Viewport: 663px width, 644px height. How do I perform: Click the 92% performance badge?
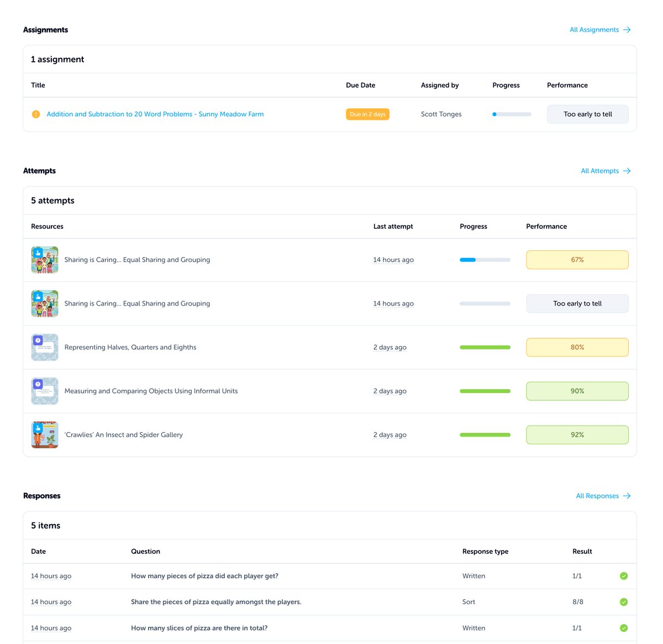(x=577, y=435)
